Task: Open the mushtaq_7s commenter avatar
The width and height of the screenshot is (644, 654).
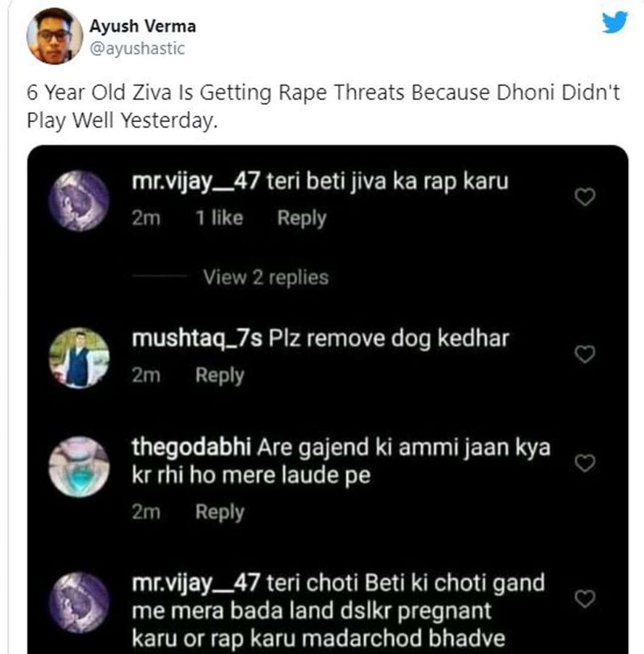Action: pyautogui.click(x=79, y=358)
